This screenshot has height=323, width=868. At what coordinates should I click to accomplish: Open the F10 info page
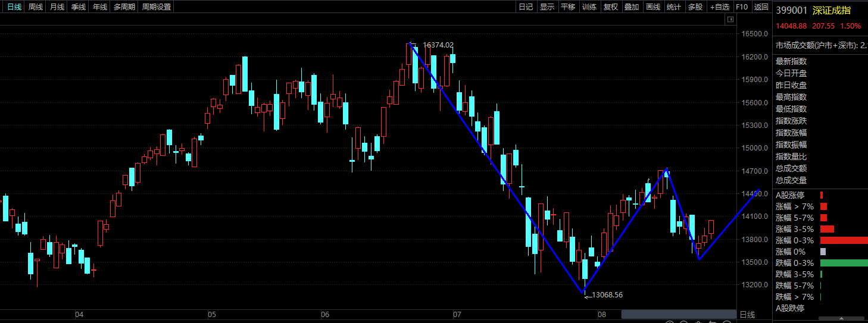[x=742, y=7]
